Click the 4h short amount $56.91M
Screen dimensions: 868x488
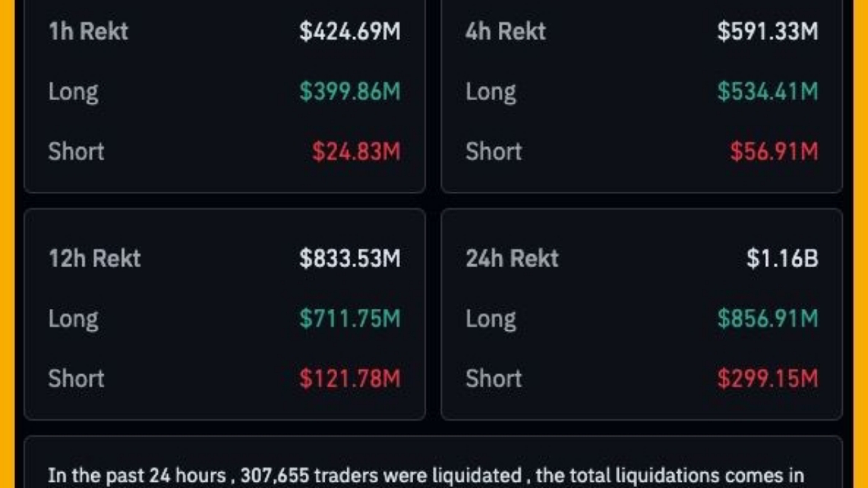point(774,152)
